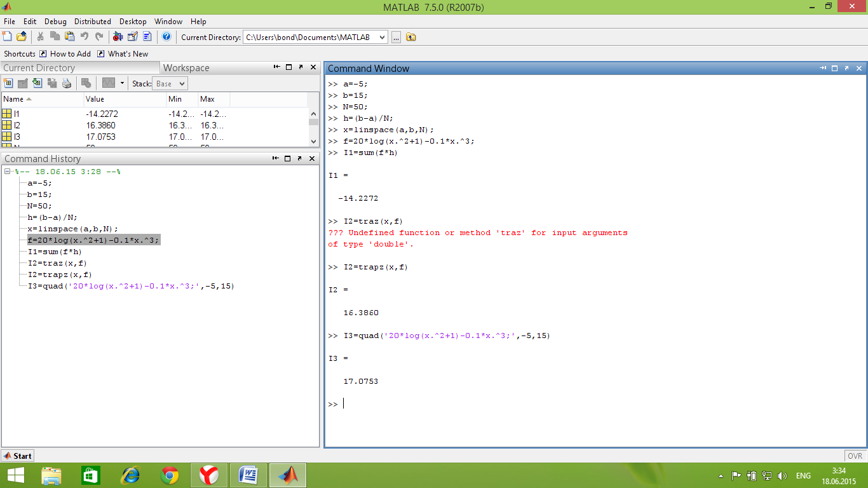Redo the last action

pos(99,37)
